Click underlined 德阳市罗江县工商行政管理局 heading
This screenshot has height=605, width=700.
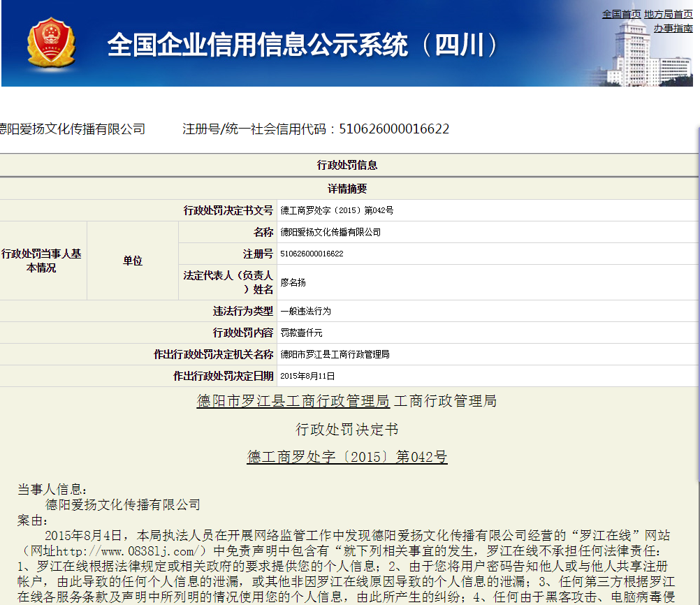pos(293,401)
